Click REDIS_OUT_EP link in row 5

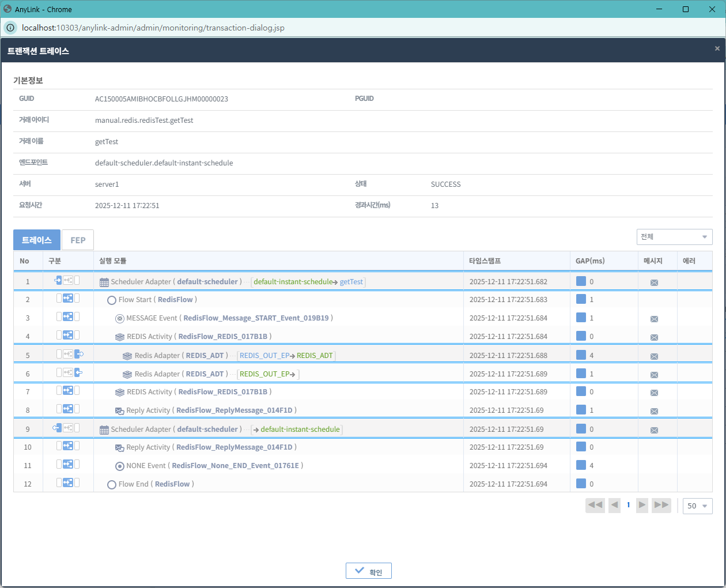[x=264, y=356]
